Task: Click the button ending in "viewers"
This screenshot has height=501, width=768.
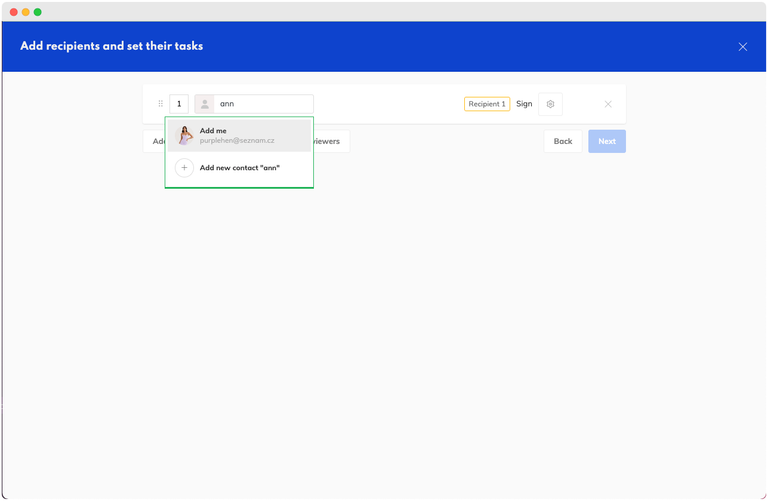Action: pos(331,141)
